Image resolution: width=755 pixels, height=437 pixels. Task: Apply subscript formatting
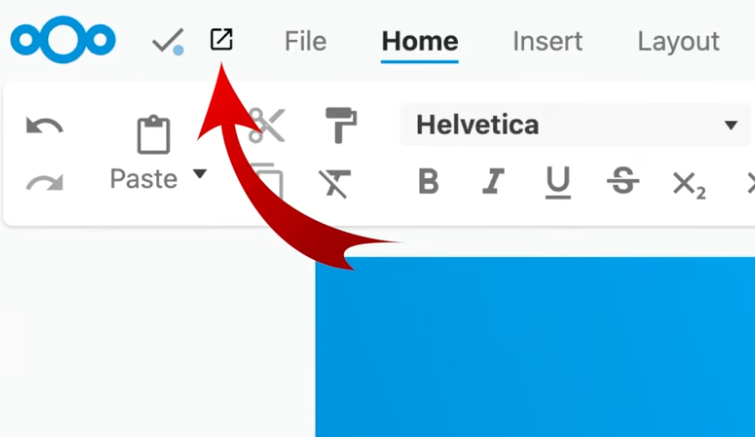pos(688,183)
